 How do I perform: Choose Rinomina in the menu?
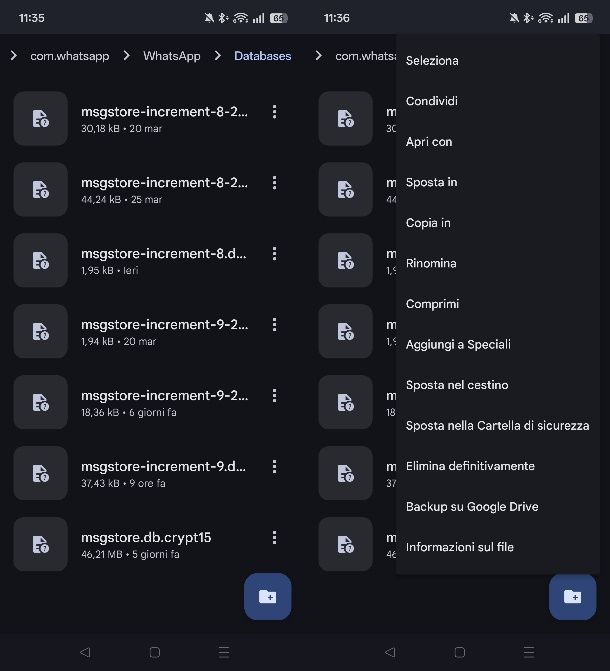pyautogui.click(x=431, y=263)
